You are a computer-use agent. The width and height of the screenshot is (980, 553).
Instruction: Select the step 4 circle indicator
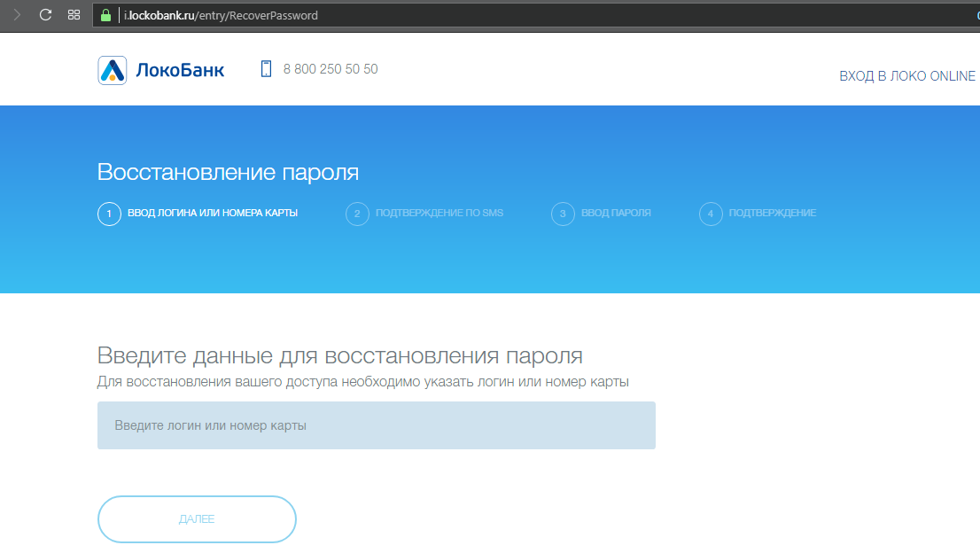(711, 214)
